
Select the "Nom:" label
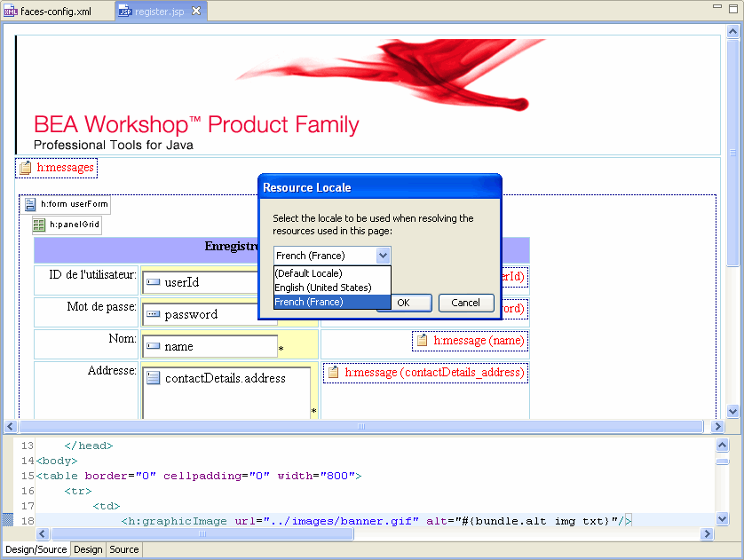[x=123, y=338]
